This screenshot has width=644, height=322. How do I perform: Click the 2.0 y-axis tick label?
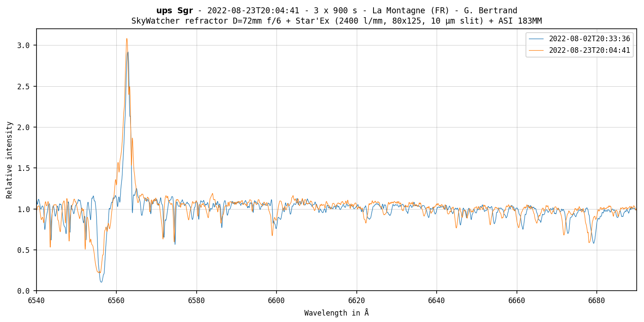24,128
